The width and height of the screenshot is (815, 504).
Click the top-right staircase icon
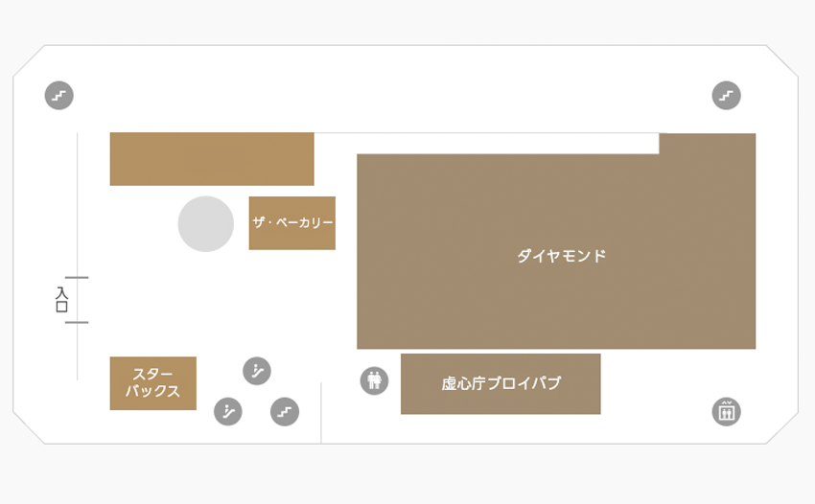(x=726, y=96)
